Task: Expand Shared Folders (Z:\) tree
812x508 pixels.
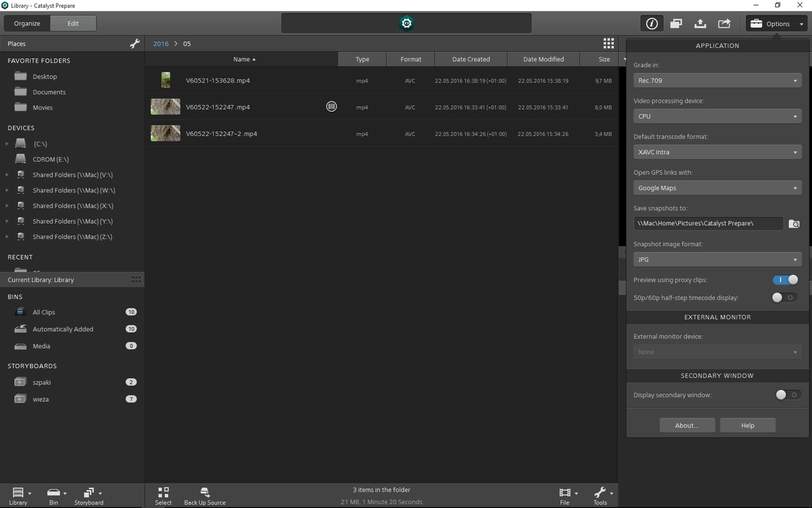Action: point(7,237)
